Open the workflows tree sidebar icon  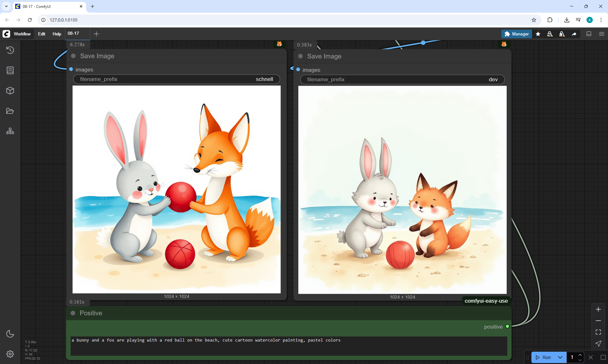point(10,131)
